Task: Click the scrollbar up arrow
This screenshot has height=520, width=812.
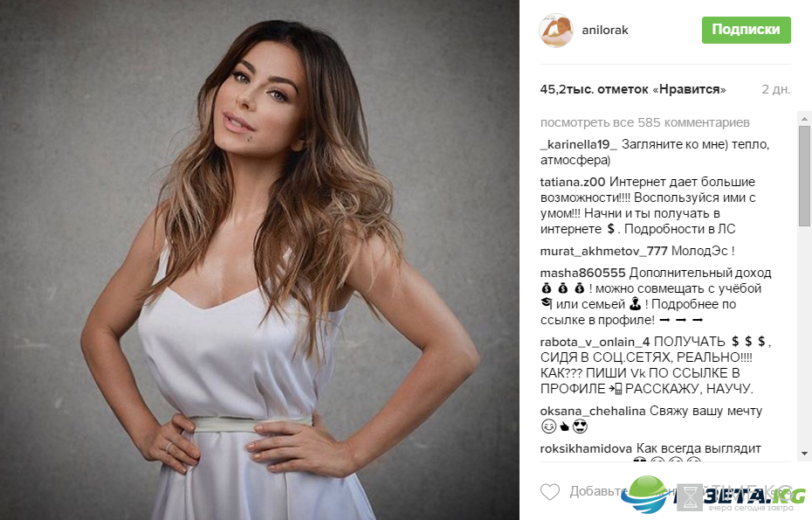Action: [x=804, y=118]
